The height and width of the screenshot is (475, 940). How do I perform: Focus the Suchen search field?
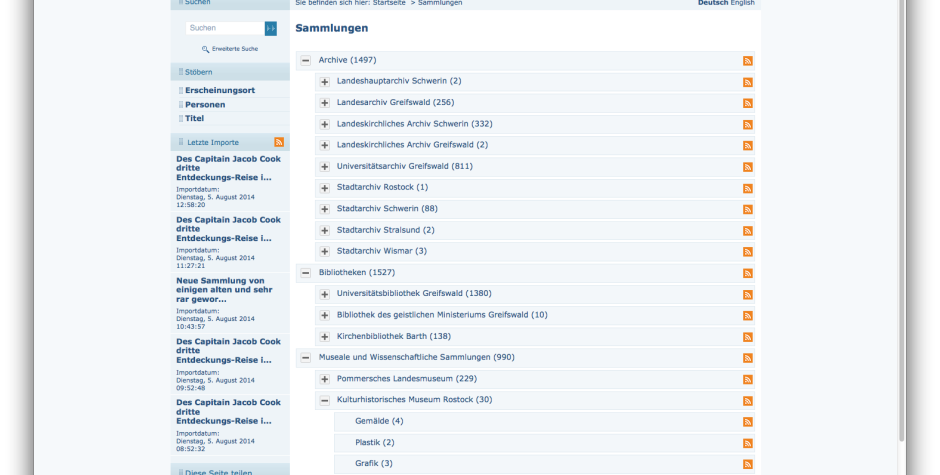225,28
